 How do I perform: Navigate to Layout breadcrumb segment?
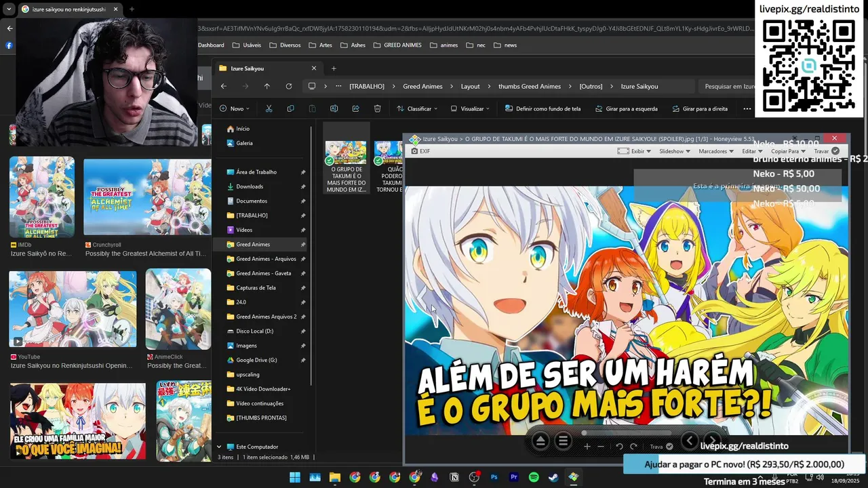pyautogui.click(x=470, y=86)
